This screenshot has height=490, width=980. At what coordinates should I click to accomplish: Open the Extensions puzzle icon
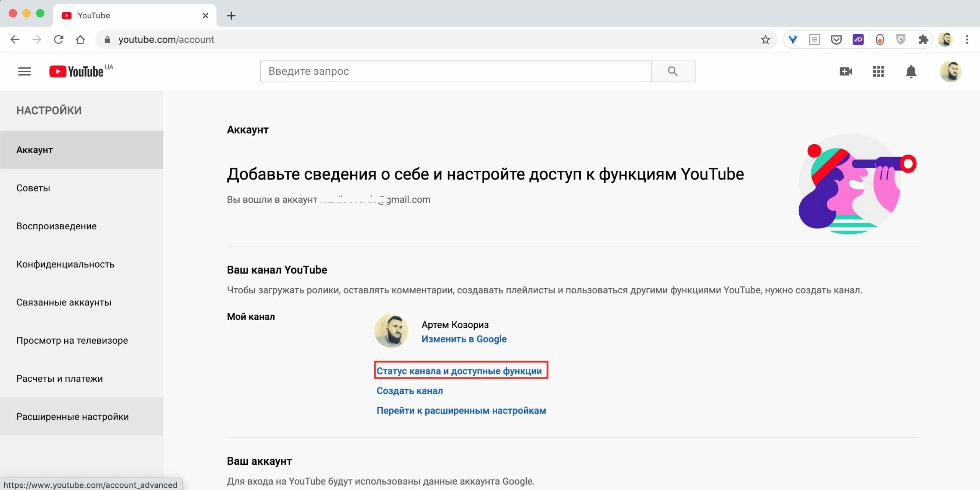923,39
